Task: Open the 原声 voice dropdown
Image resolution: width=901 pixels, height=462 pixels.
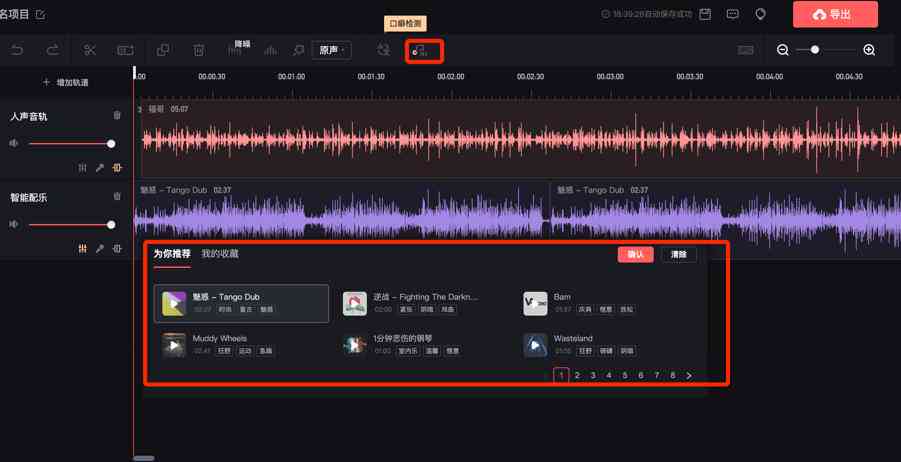Action: click(331, 51)
